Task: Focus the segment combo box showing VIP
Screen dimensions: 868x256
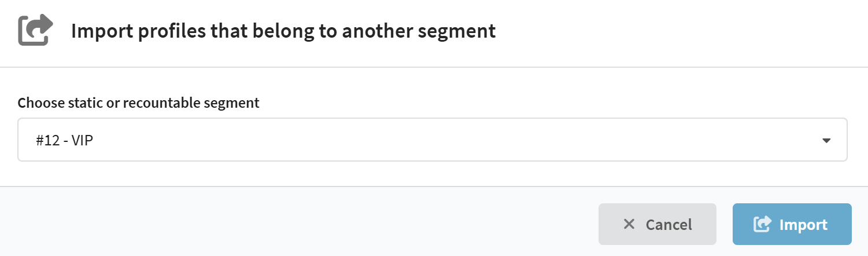Action: (432, 140)
